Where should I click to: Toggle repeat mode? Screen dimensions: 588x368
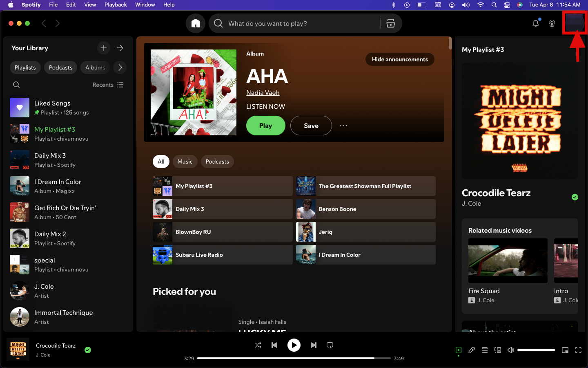330,345
